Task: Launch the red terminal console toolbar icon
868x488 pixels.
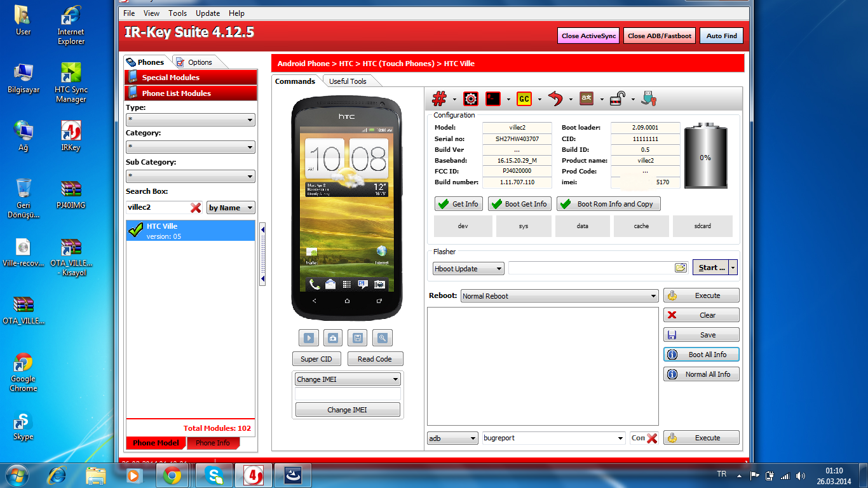Action: tap(493, 98)
